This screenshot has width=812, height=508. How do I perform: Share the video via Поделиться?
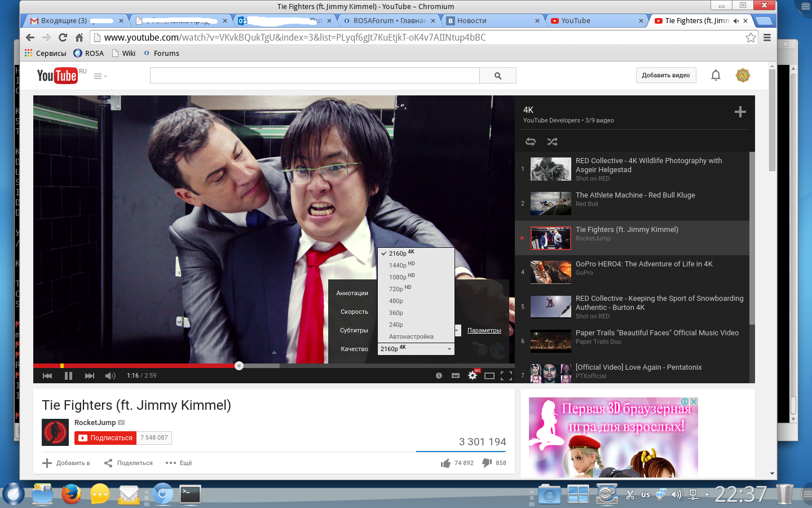pos(129,463)
